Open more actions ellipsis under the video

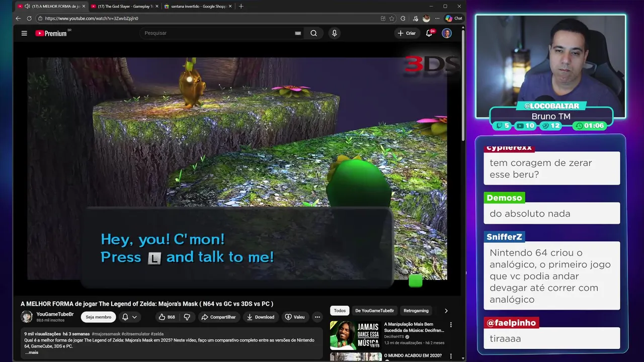coord(317,317)
